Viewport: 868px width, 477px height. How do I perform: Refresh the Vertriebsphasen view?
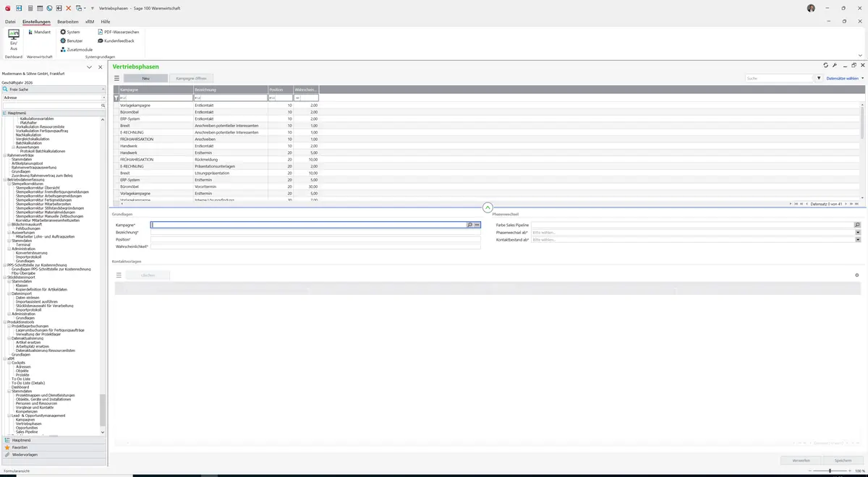[x=826, y=65]
